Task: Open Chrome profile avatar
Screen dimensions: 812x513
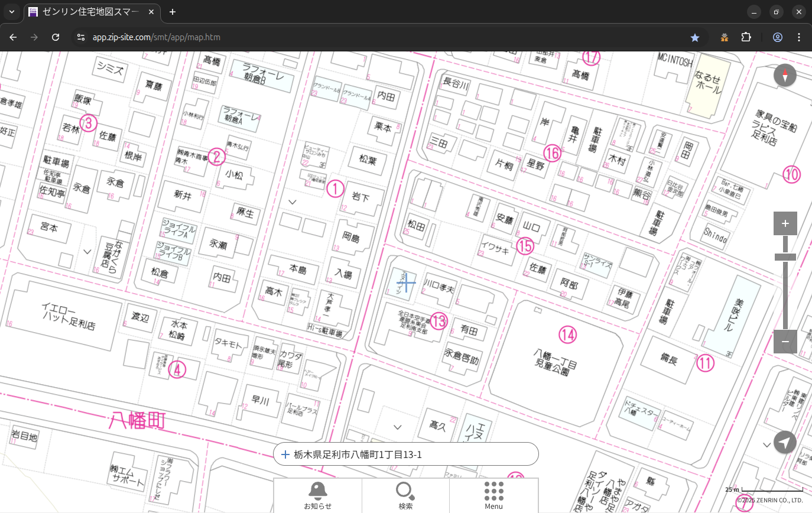Action: click(778, 37)
